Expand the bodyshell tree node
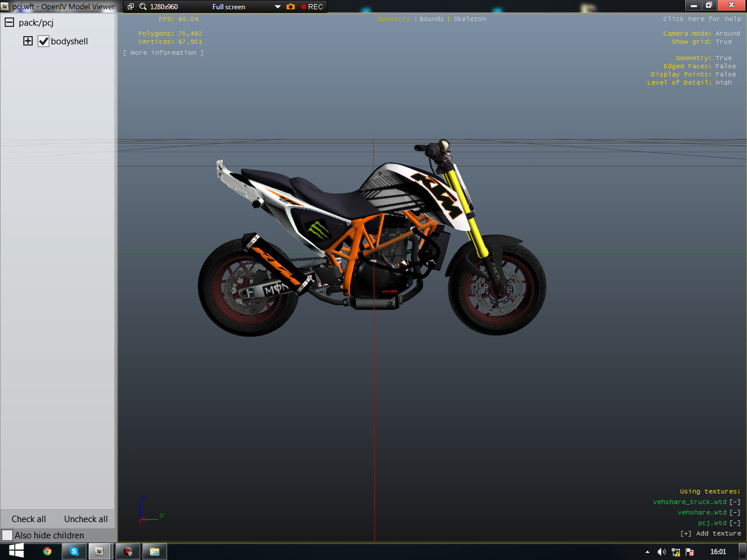747x560 pixels. tap(28, 41)
